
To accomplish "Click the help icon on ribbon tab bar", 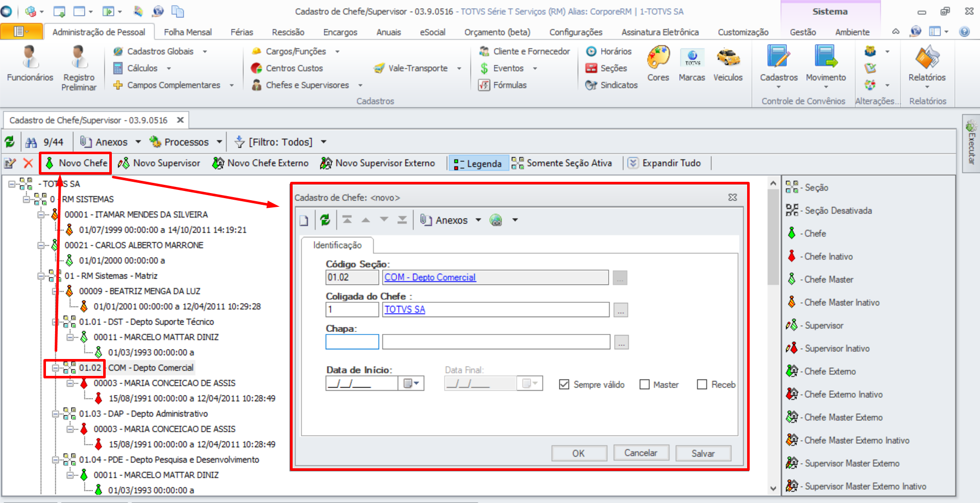I will 964,32.
